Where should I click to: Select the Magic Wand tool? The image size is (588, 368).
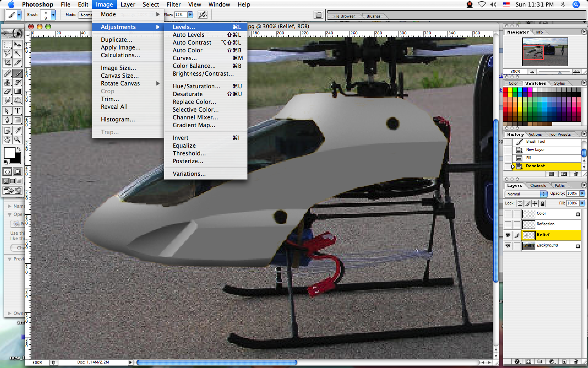(18, 54)
